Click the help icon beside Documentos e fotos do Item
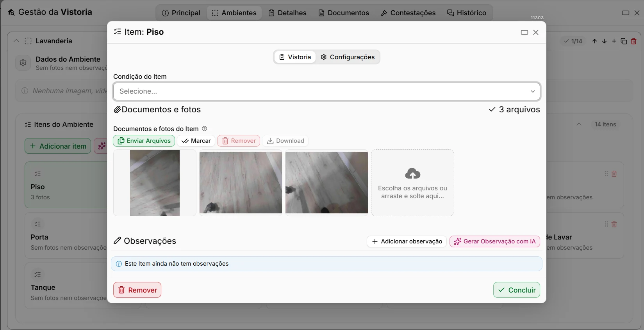Screen dimensions: 644x330 click(x=204, y=129)
